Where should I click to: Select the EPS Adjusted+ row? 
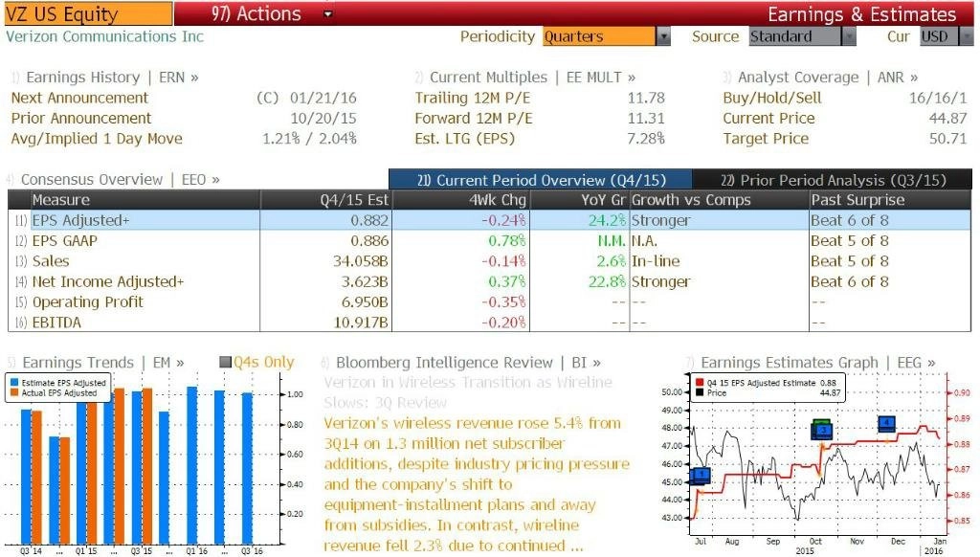[489, 220]
